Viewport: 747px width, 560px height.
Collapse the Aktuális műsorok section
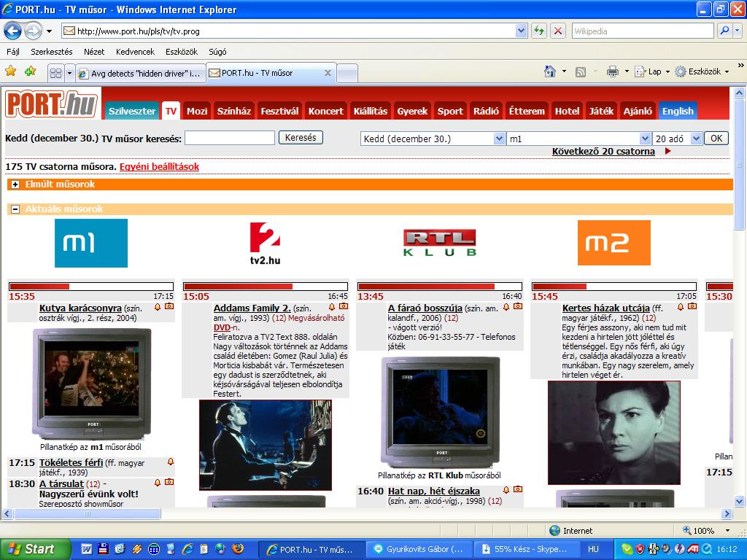pyautogui.click(x=15, y=209)
